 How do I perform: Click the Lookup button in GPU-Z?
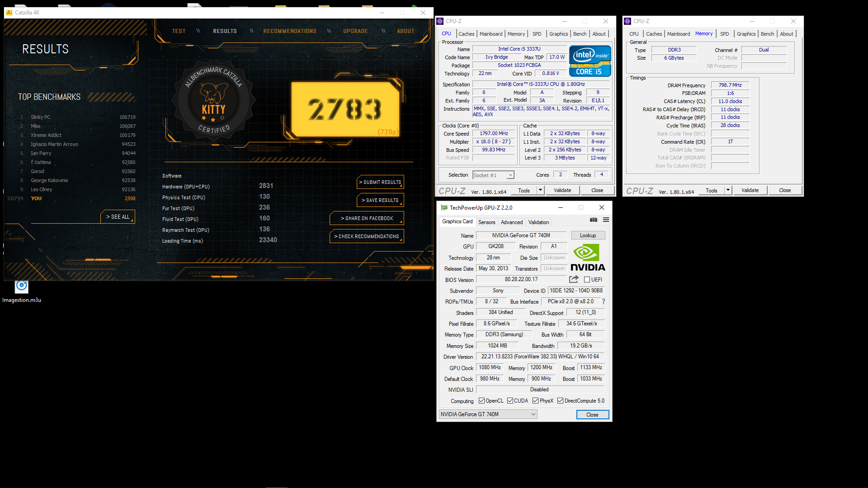pos(588,235)
